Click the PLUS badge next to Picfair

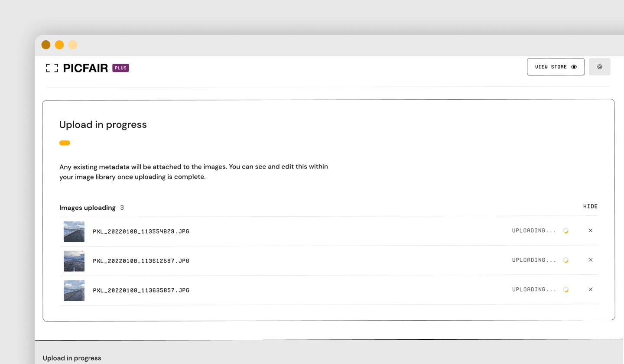(x=120, y=68)
